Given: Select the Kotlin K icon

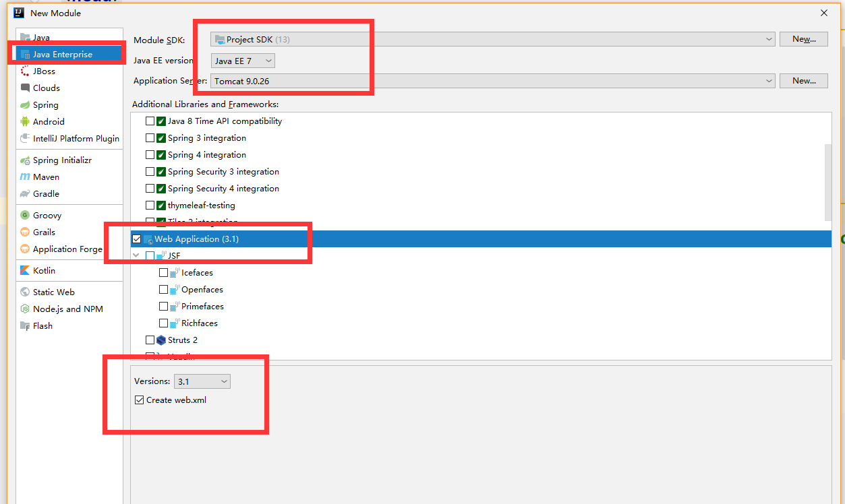Looking at the screenshot, I should (x=25, y=270).
